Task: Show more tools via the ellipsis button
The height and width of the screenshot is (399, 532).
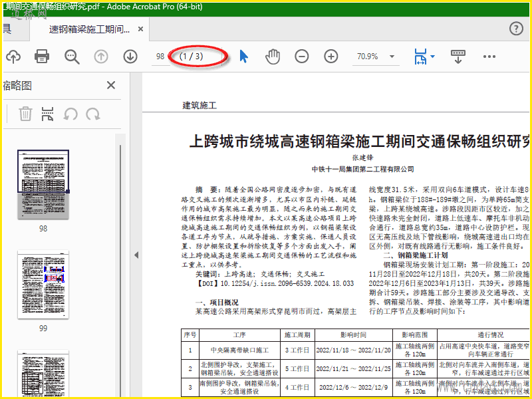Action: tap(489, 57)
